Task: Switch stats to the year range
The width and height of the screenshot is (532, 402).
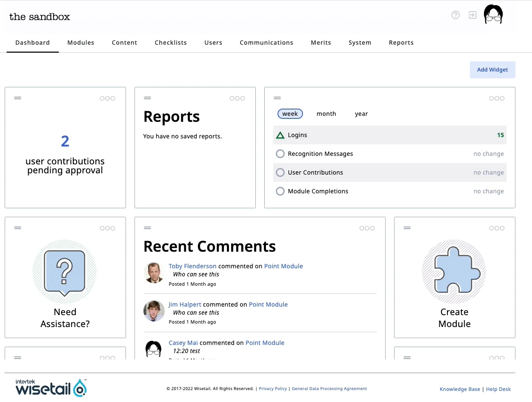Action: (361, 114)
